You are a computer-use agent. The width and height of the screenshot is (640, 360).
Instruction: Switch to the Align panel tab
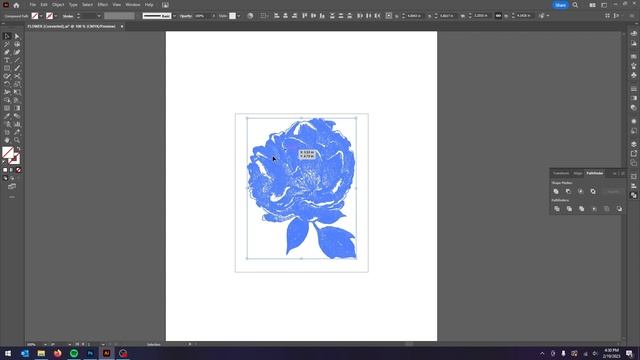(578, 173)
